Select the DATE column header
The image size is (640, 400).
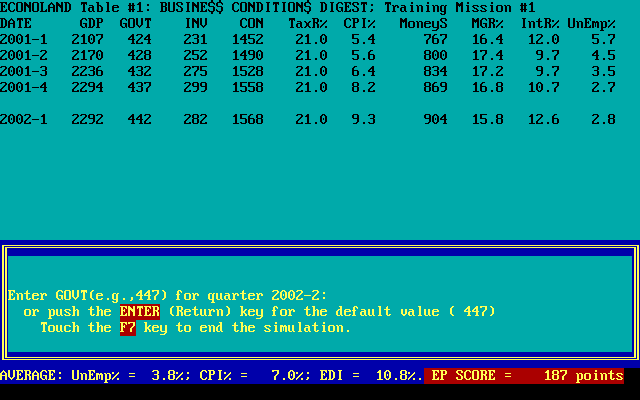pyautogui.click(x=16, y=24)
